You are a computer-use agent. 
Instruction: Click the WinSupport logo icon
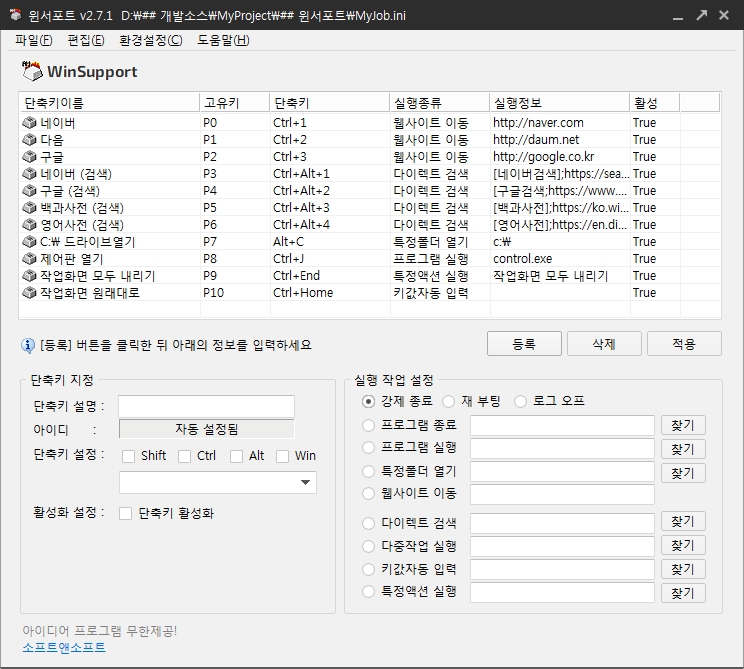(32, 71)
